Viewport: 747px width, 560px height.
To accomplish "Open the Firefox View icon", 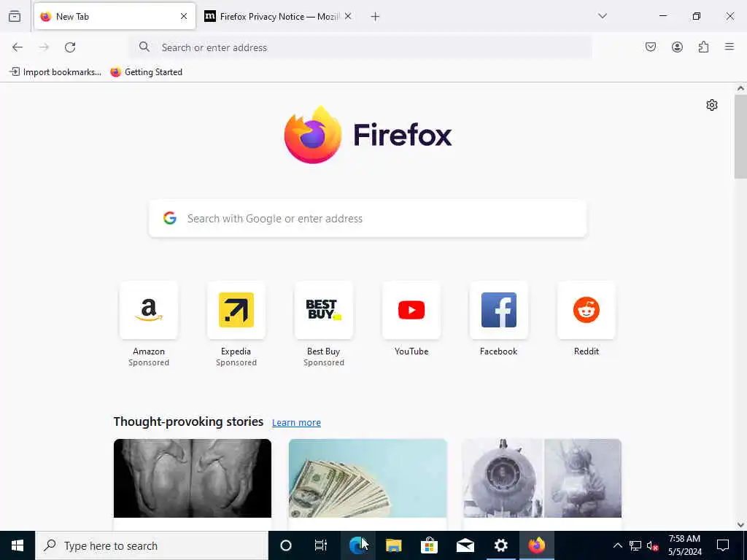I will tap(15, 16).
